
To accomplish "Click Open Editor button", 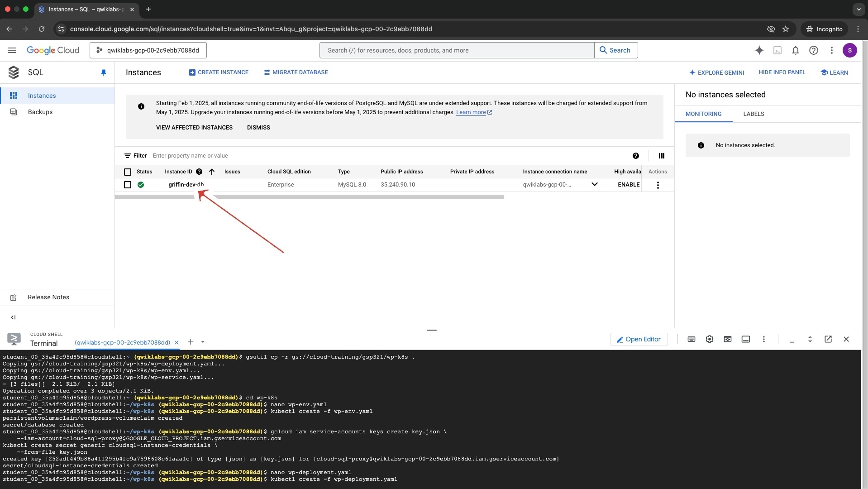I will pyautogui.click(x=639, y=339).
